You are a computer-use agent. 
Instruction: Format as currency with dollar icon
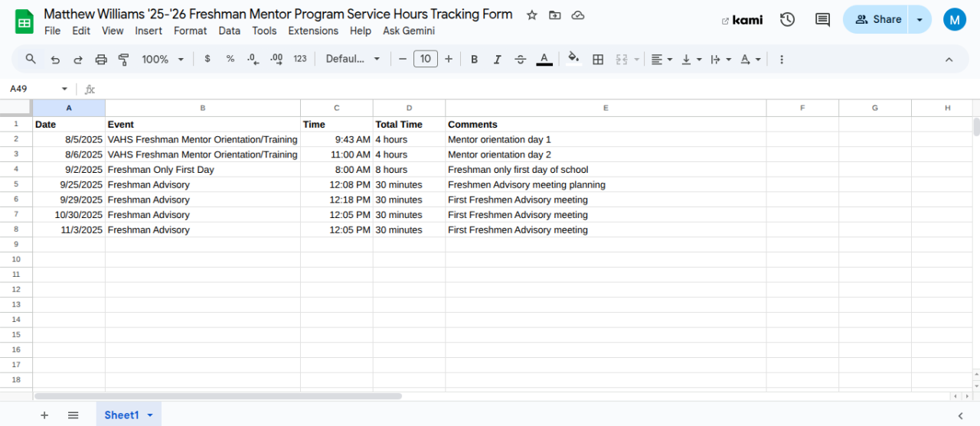(x=207, y=59)
